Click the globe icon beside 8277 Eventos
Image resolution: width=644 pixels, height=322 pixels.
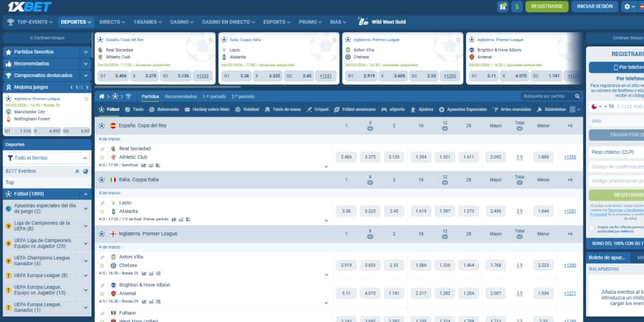coord(86,171)
